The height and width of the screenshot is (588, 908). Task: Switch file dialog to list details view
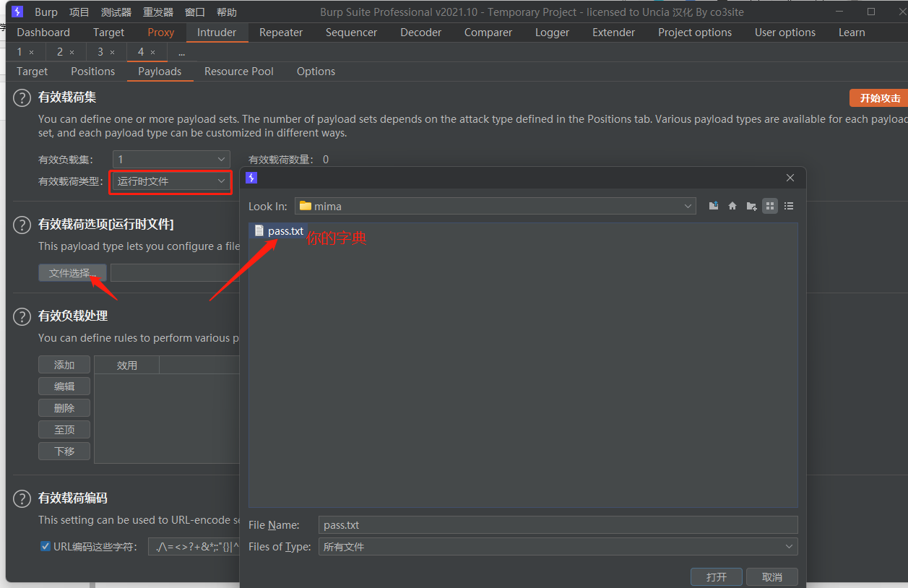point(789,206)
